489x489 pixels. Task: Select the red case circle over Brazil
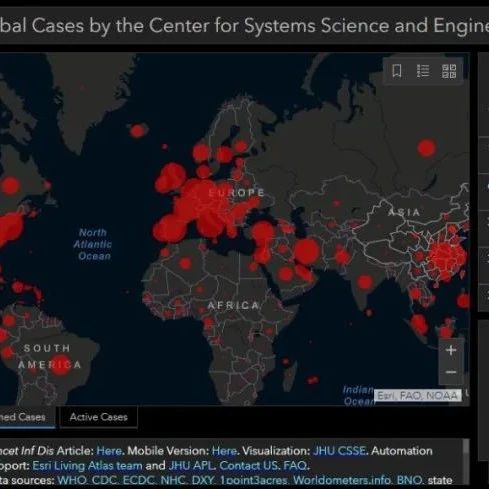tap(60, 364)
